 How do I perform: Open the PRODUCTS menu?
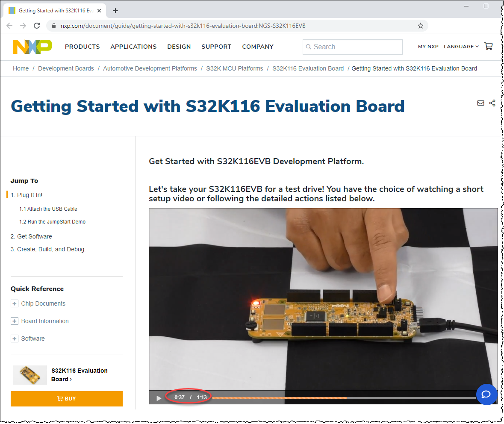click(82, 47)
